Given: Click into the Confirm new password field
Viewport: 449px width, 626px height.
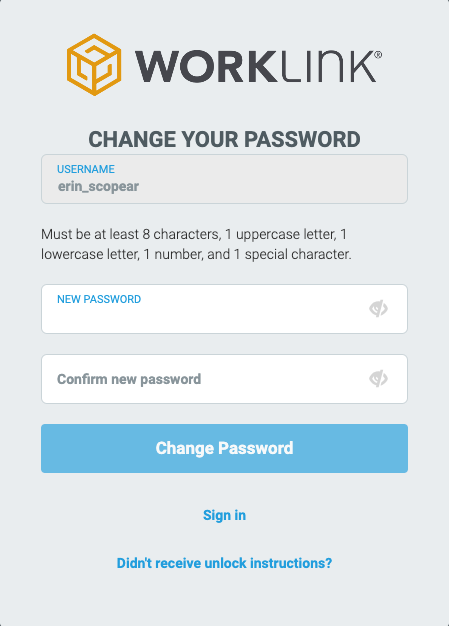Looking at the screenshot, I should click(x=224, y=379).
